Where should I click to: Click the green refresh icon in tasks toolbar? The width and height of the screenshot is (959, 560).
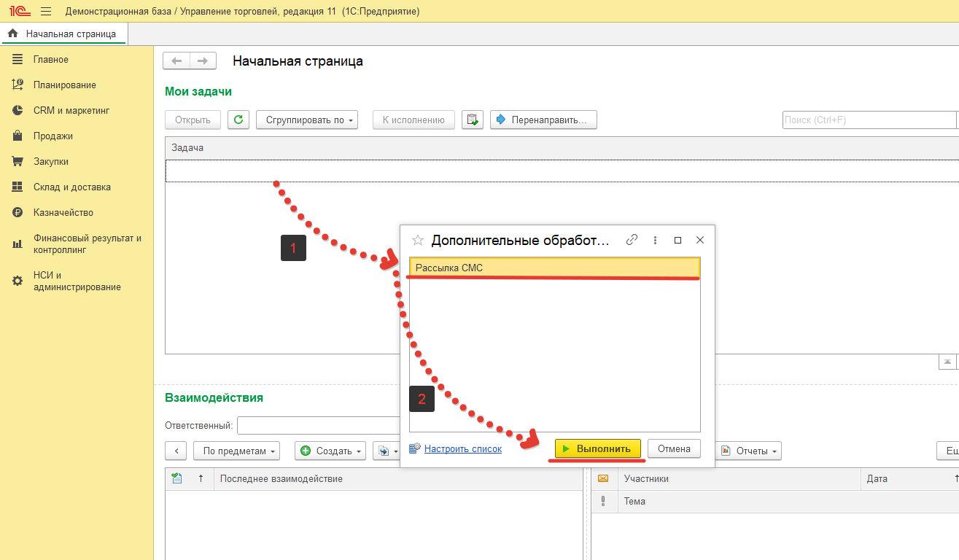click(238, 120)
